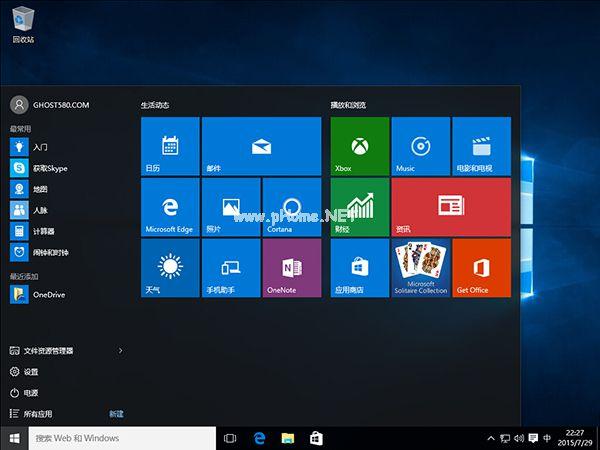Open the Action Center notification icon

tap(533, 438)
